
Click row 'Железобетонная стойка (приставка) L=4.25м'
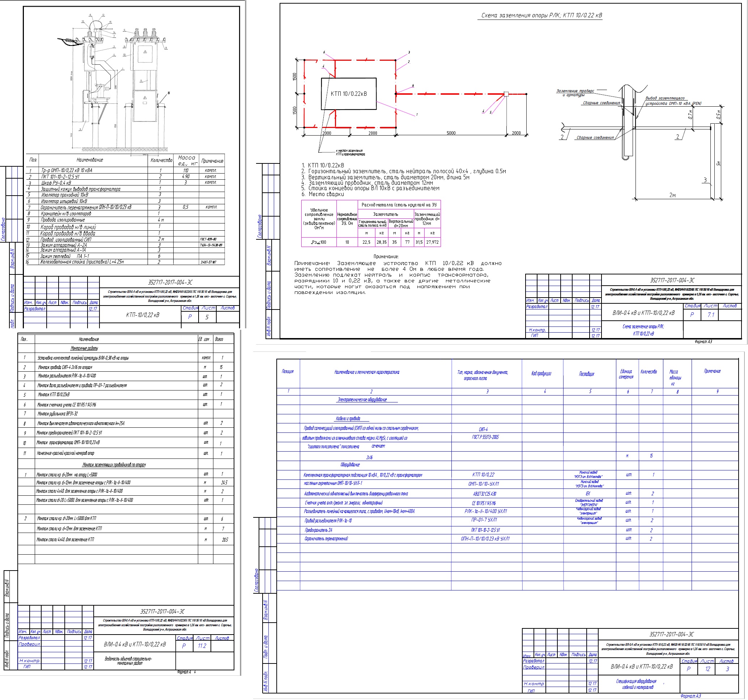pyautogui.click(x=125, y=262)
